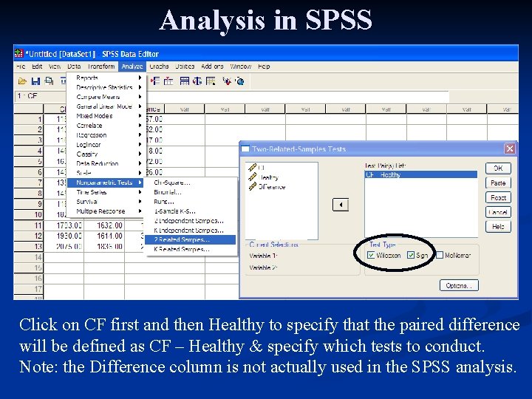This screenshot has width=532, height=399.
Task: Expand the General Linear Model submenu arrow
Action: pyautogui.click(x=140, y=106)
